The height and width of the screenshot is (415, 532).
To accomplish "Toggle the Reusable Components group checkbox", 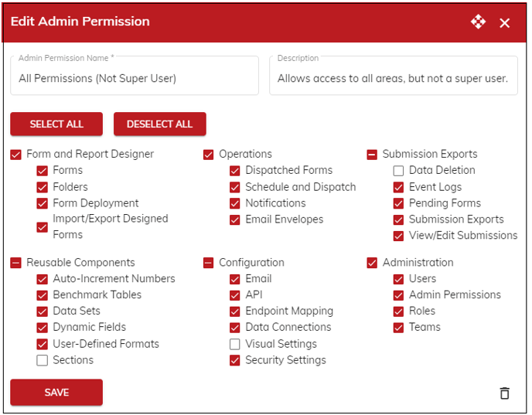I will tap(16, 263).
